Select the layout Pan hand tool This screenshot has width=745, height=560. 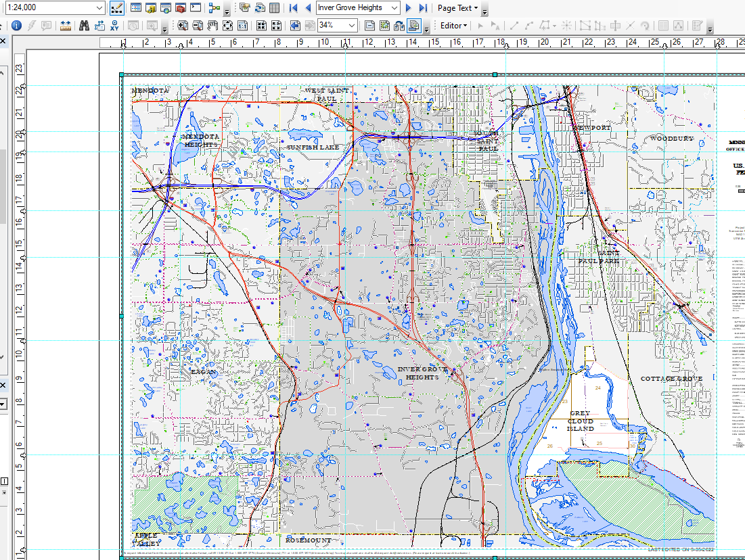coord(212,26)
